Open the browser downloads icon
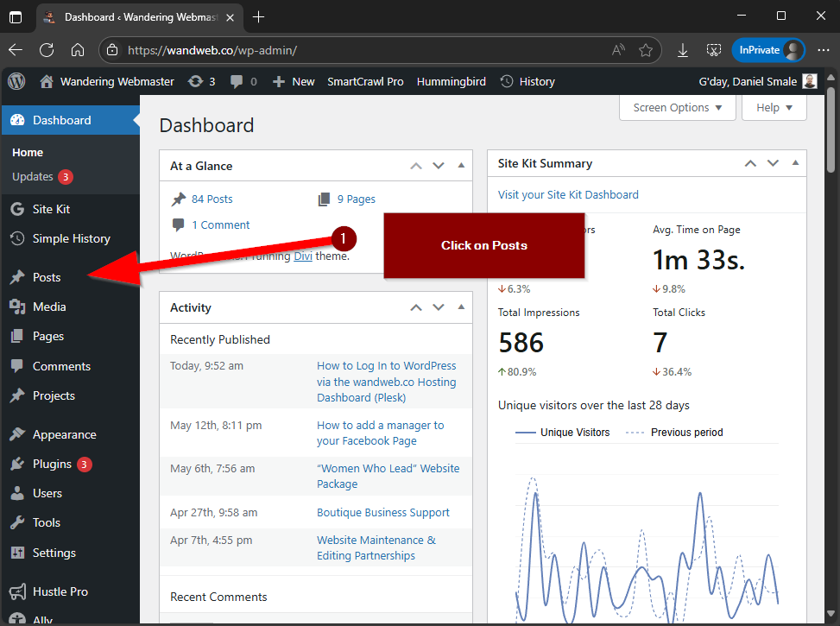Screen dimensions: 840x626 click(x=683, y=50)
